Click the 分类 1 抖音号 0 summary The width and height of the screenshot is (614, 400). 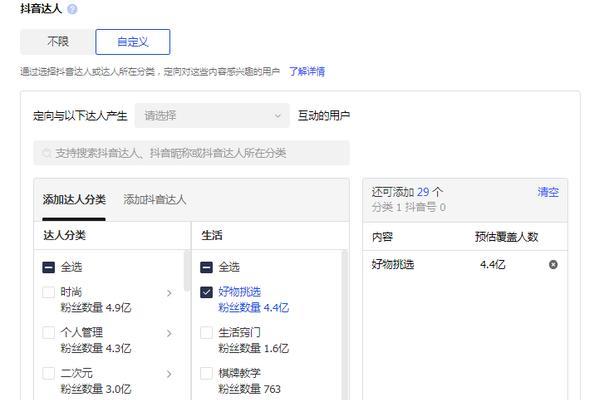click(x=409, y=207)
